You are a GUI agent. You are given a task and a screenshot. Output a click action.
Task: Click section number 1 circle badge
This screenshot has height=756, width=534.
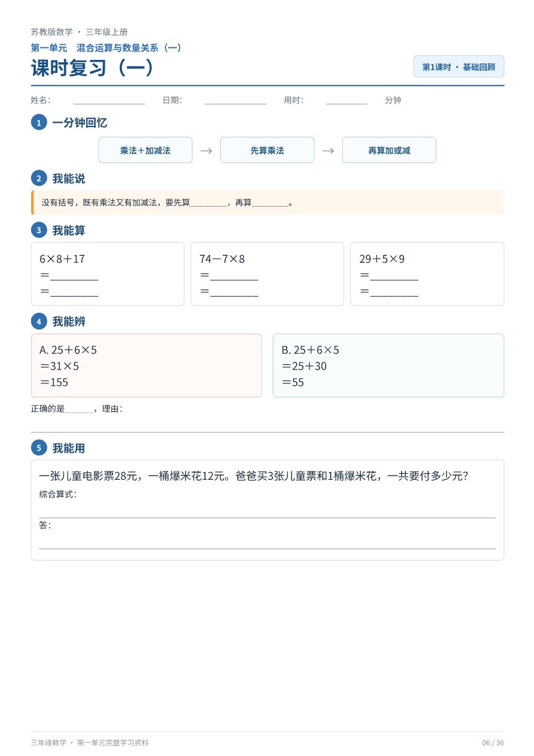click(39, 123)
